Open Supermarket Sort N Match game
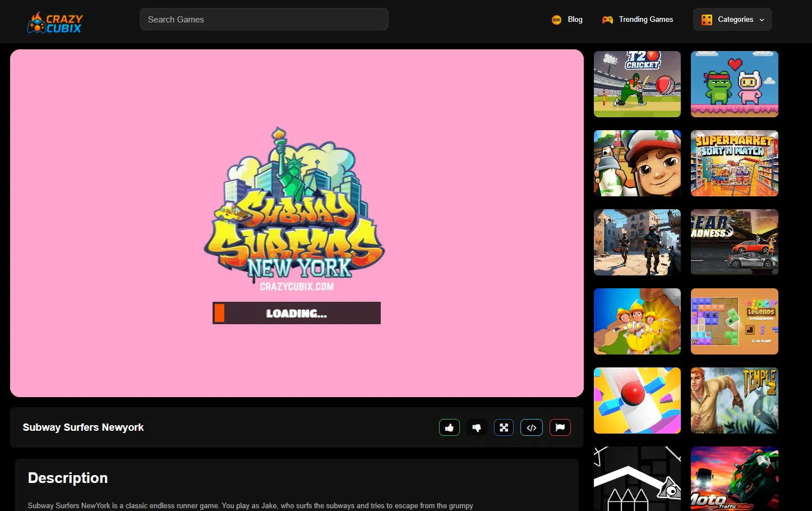 [x=735, y=163]
